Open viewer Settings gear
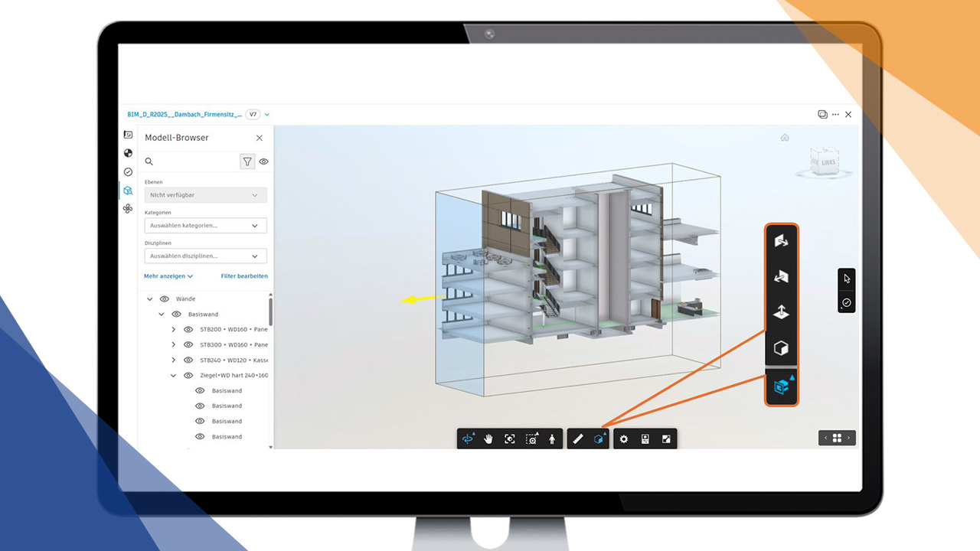This screenshot has width=980, height=551. click(x=624, y=439)
